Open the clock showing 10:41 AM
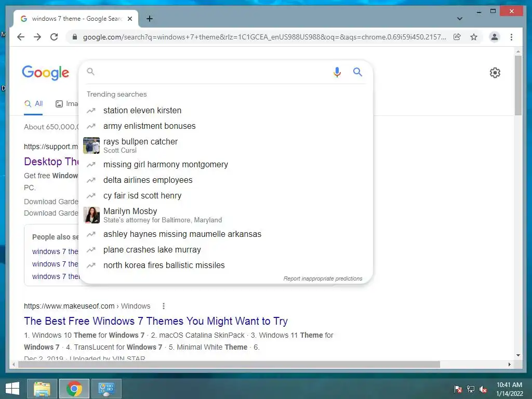The width and height of the screenshot is (532, 399). [x=509, y=389]
